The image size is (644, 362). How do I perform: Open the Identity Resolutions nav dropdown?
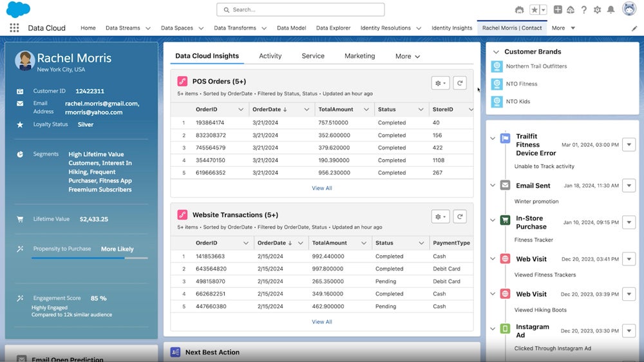(419, 28)
